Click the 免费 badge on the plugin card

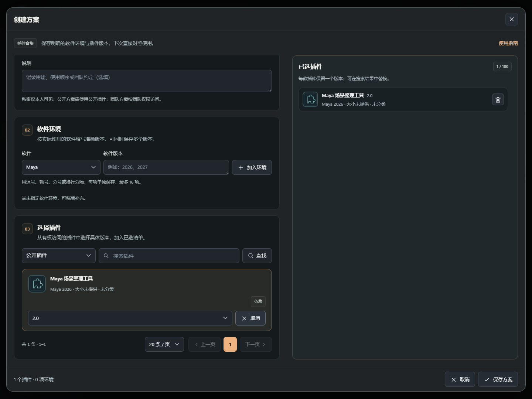point(258,301)
